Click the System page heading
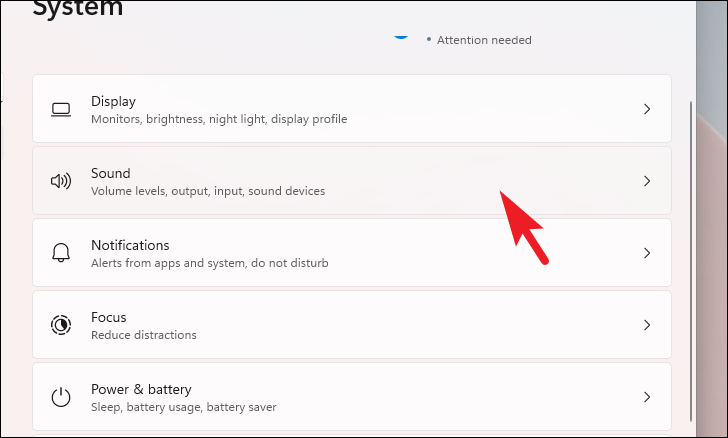The width and height of the screenshot is (728, 438). pyautogui.click(x=78, y=10)
